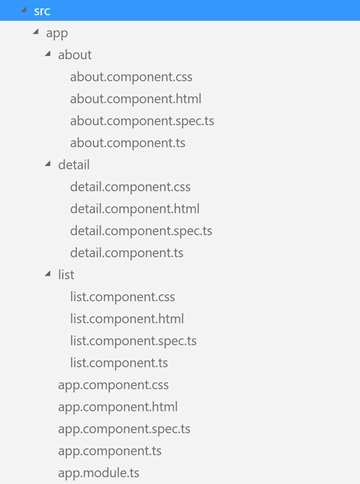Open app.component.html file

[x=118, y=407]
